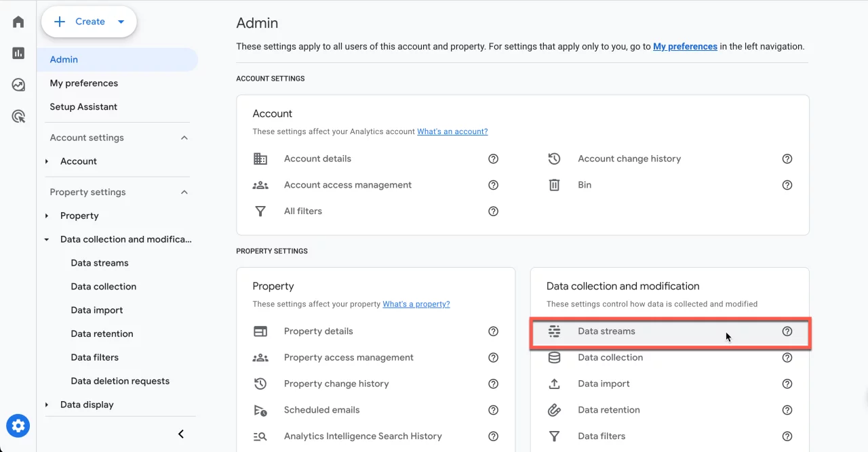868x452 pixels.
Task: Click the Property change history clock icon
Action: pos(260,384)
